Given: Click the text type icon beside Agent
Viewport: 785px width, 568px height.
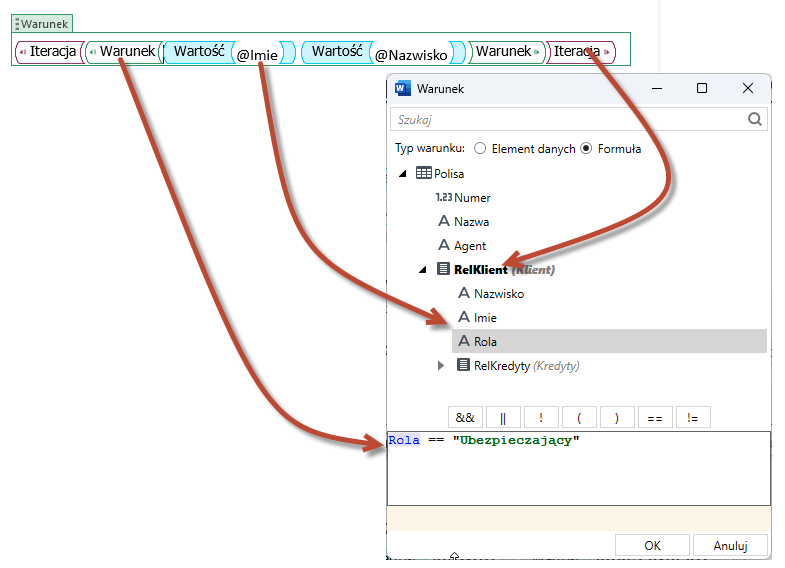Looking at the screenshot, I should point(444,245).
